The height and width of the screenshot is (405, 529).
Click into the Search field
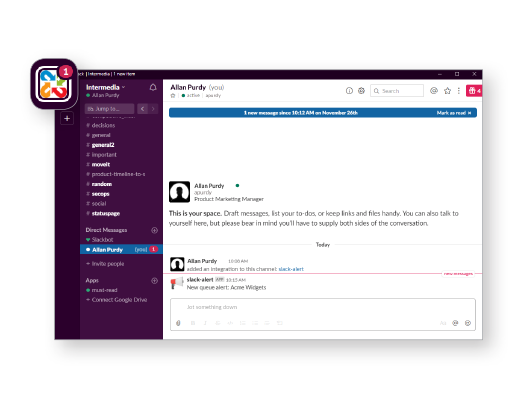(x=397, y=90)
